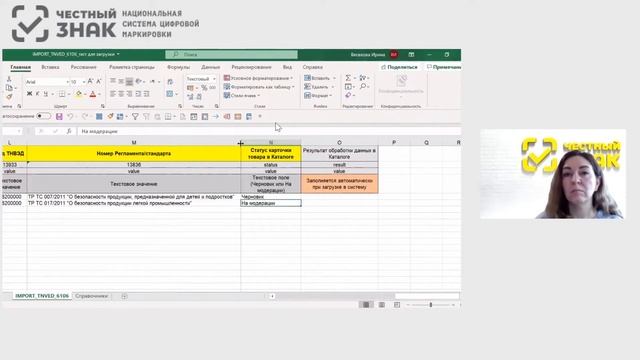Toggle left text alignment button
The height and width of the screenshot is (360, 640).
click(113, 94)
